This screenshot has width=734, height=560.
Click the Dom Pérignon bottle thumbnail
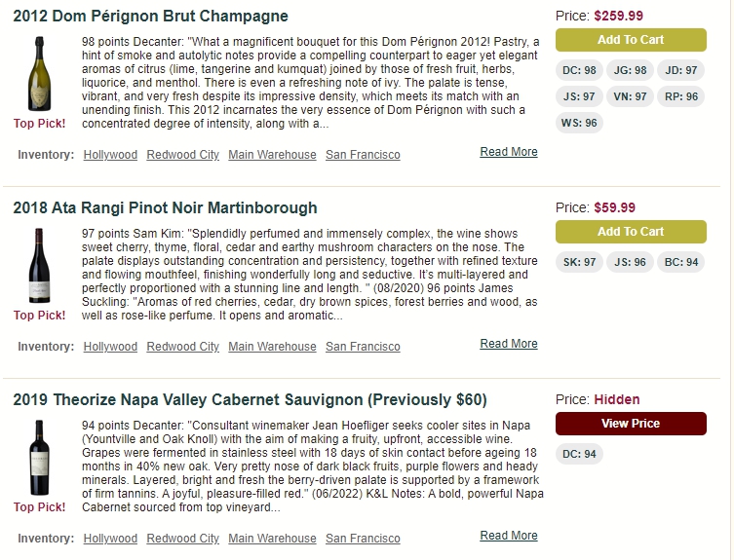[39, 73]
